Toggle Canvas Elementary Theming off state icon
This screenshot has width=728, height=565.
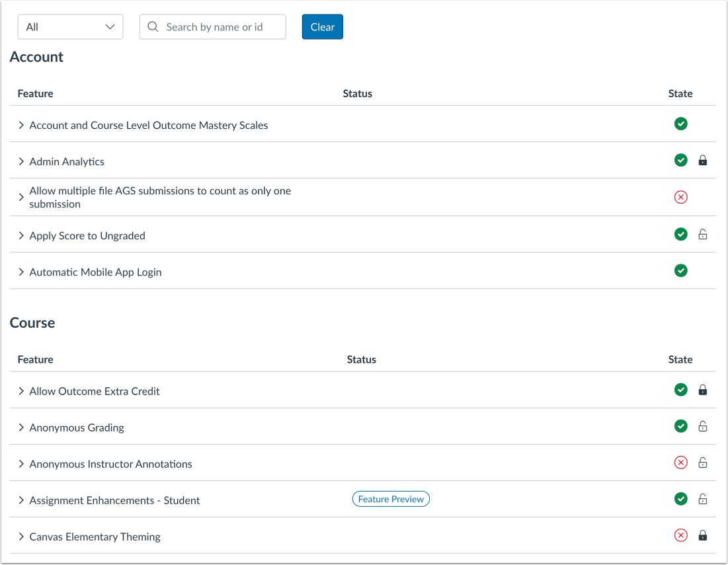coord(680,535)
